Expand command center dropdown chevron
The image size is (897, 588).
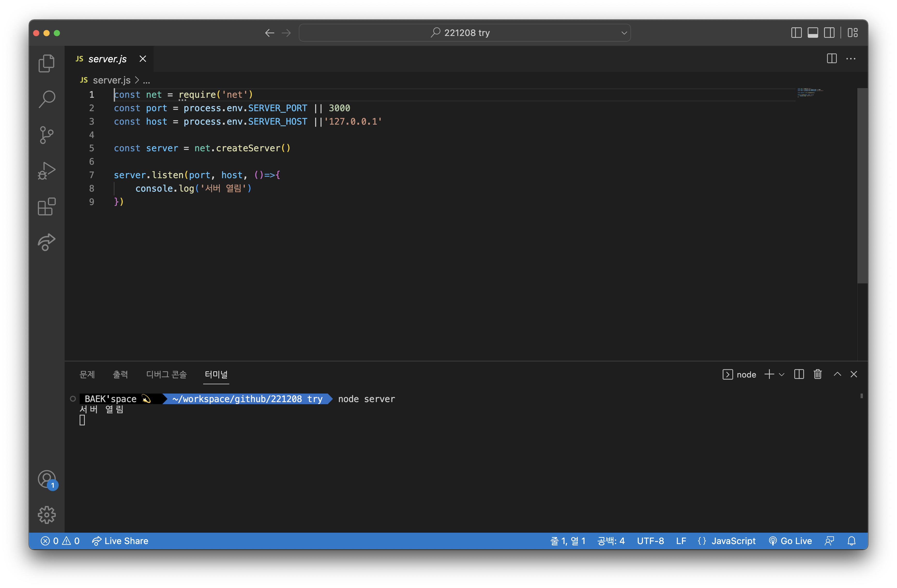click(x=624, y=33)
